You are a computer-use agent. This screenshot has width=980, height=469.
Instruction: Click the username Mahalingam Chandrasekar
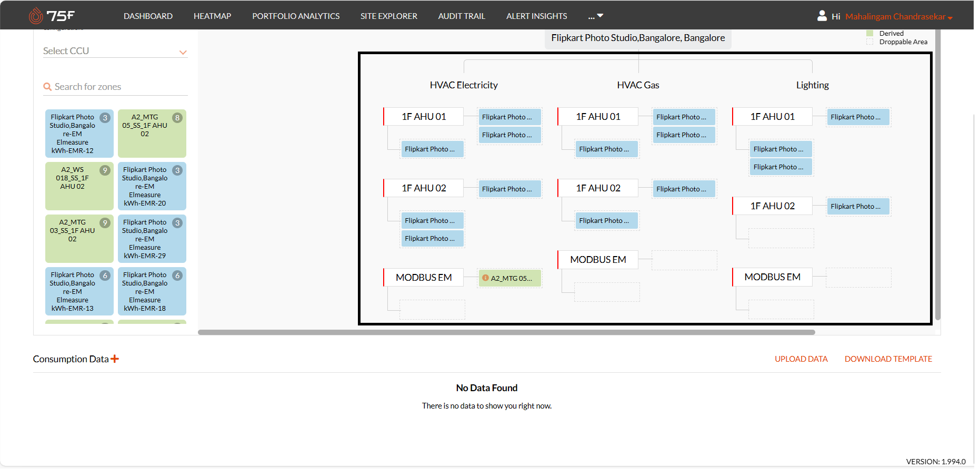coord(895,16)
